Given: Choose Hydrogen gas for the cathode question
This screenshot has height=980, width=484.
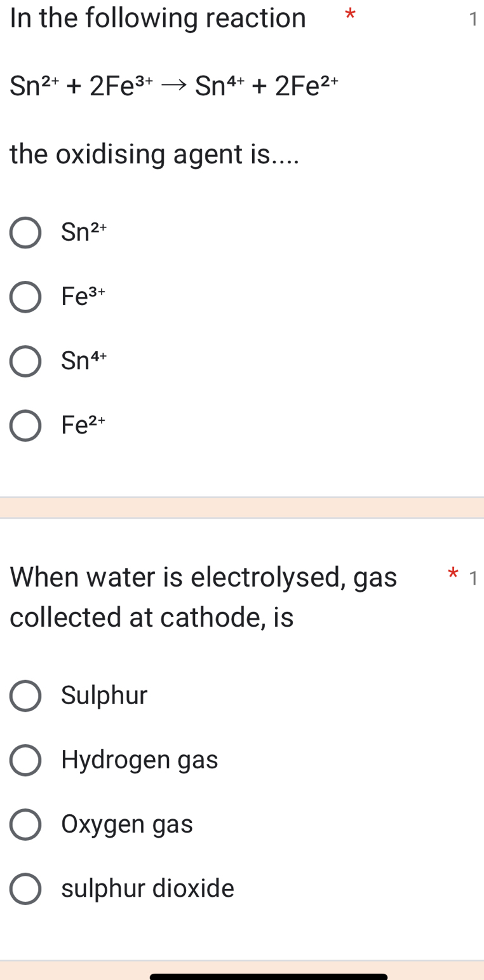Looking at the screenshot, I should pos(25,760).
